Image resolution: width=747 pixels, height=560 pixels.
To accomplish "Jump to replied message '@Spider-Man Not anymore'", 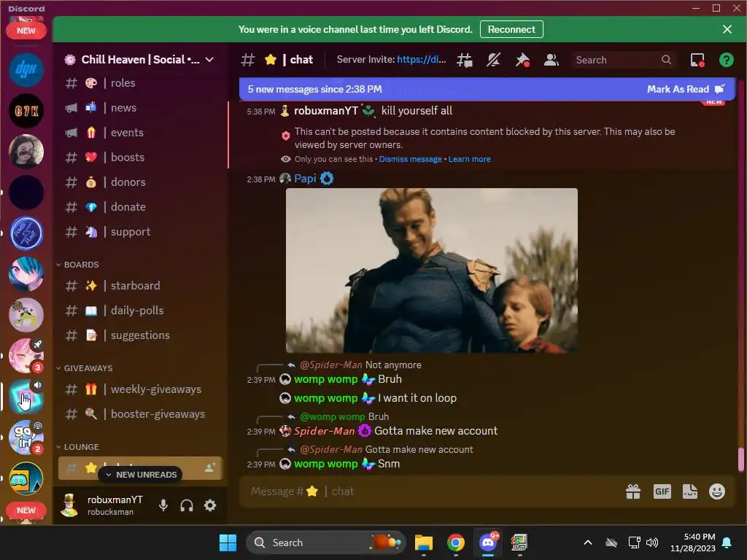I will pyautogui.click(x=360, y=365).
